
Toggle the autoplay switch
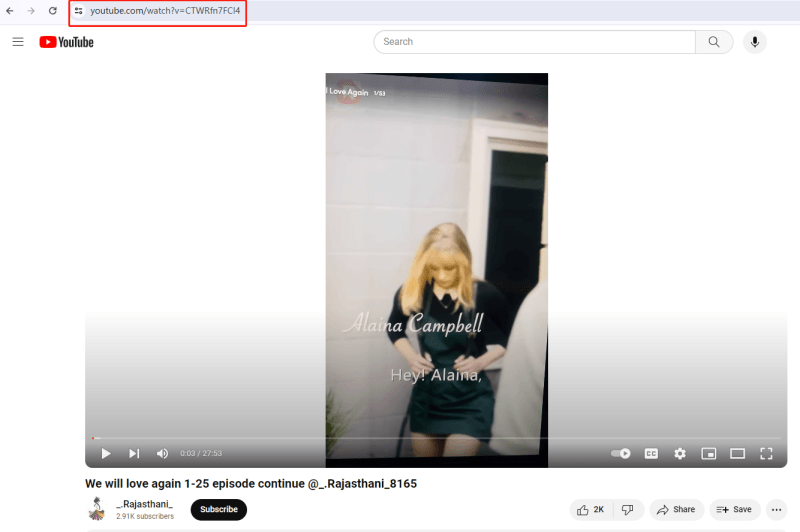click(620, 453)
